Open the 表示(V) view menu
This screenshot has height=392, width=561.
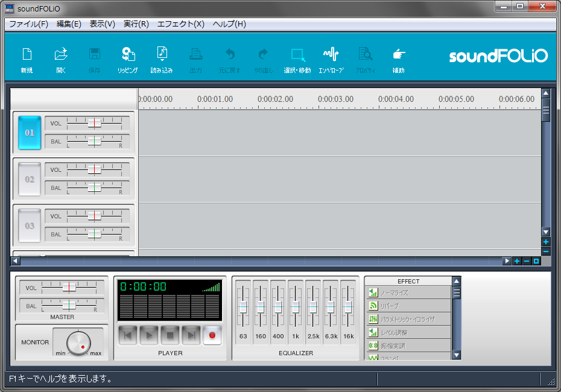(103, 24)
